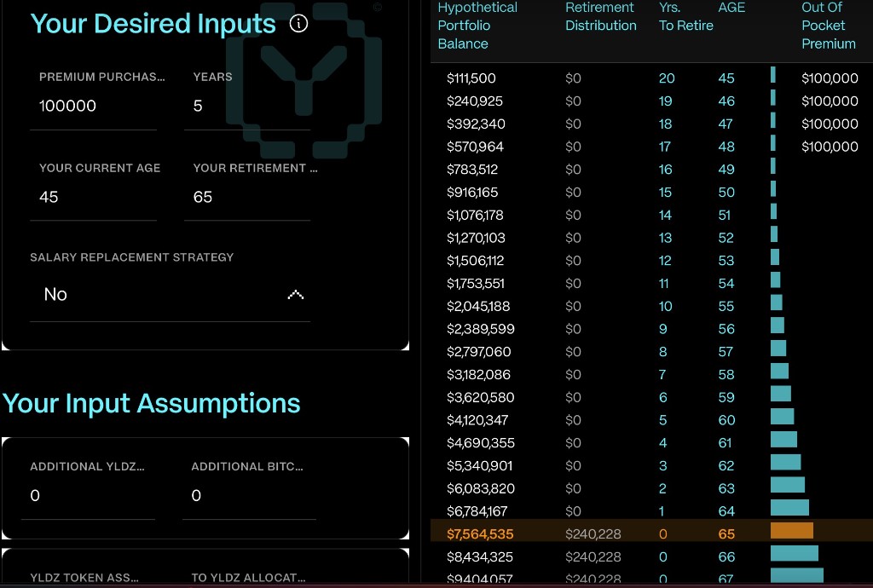
Task: Click the Yrs. To Retire column header
Action: tap(686, 17)
